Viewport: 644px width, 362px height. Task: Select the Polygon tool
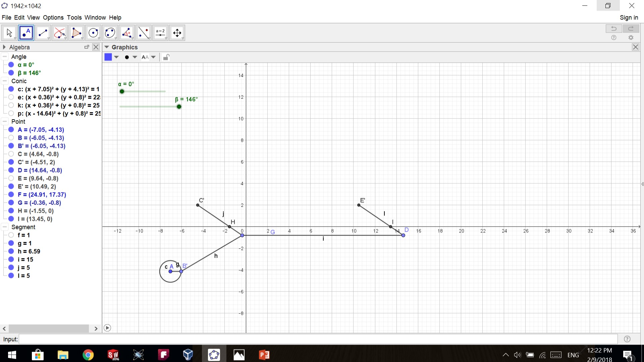(x=76, y=33)
